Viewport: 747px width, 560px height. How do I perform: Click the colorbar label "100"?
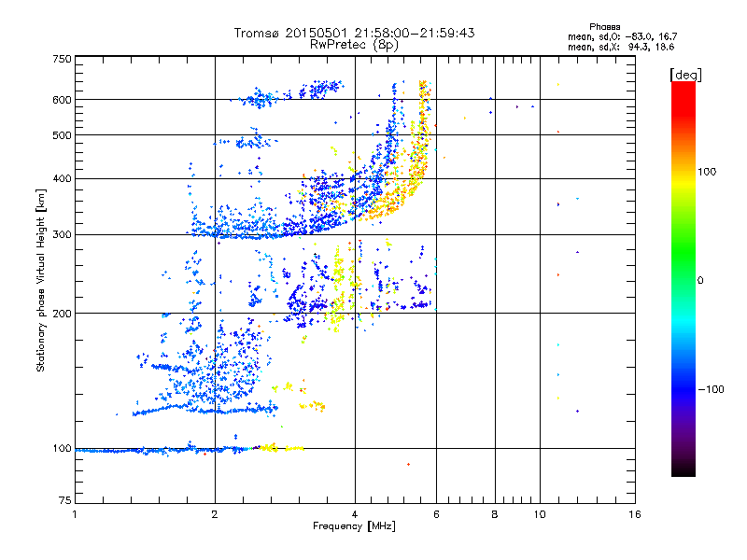[707, 172]
